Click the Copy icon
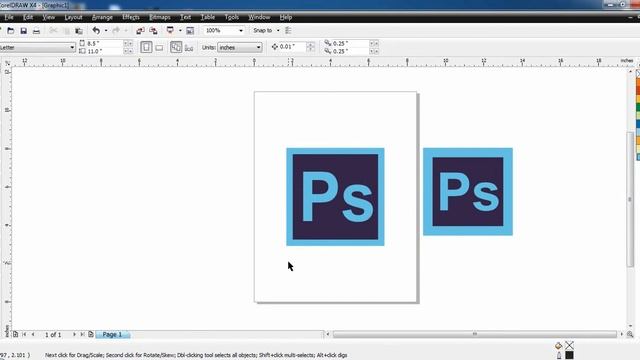640x360 pixels. pyautogui.click(x=66, y=31)
